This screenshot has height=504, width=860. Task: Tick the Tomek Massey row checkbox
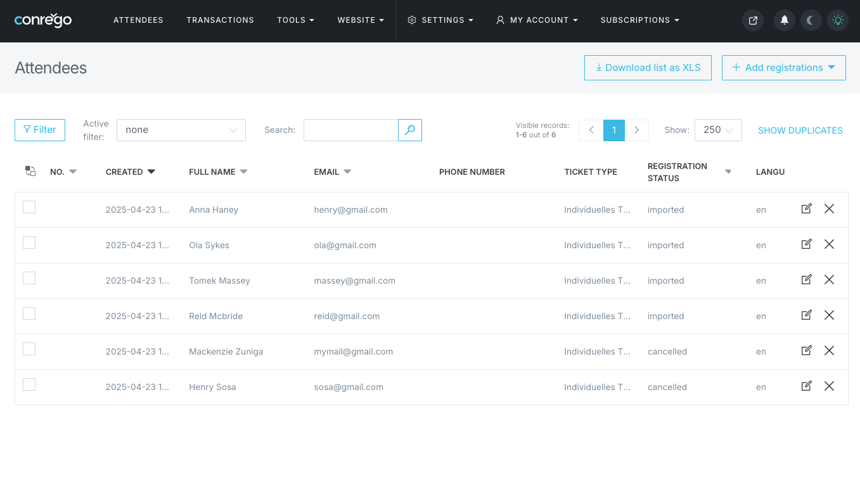pyautogui.click(x=29, y=278)
